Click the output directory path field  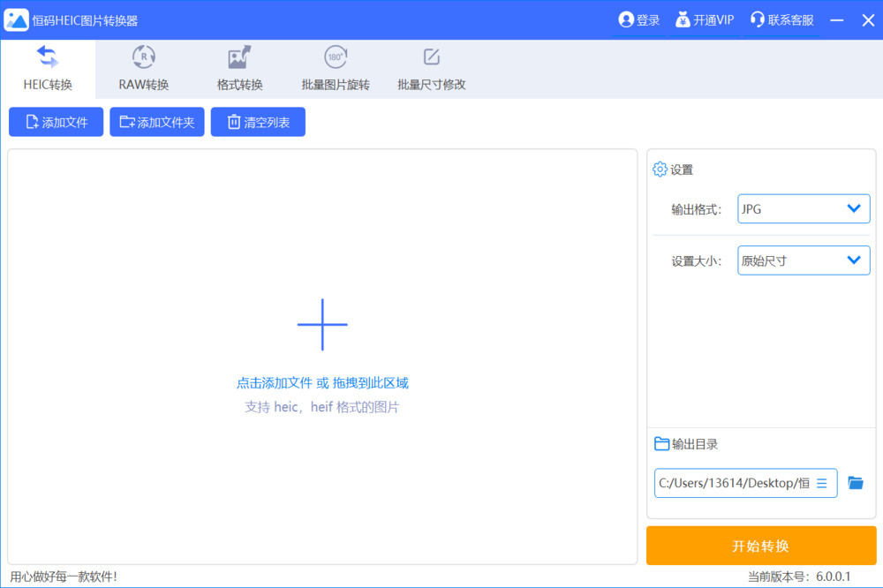(733, 483)
